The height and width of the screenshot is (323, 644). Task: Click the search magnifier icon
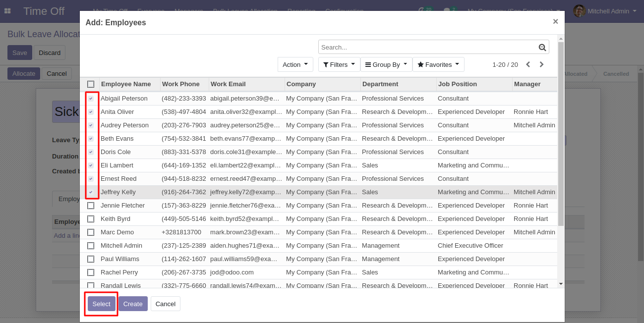pos(542,48)
